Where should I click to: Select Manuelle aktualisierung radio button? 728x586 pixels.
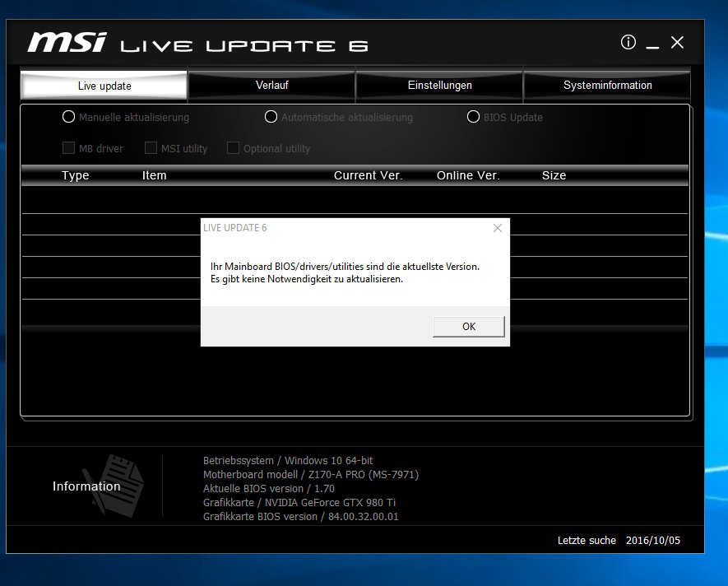[x=69, y=117]
